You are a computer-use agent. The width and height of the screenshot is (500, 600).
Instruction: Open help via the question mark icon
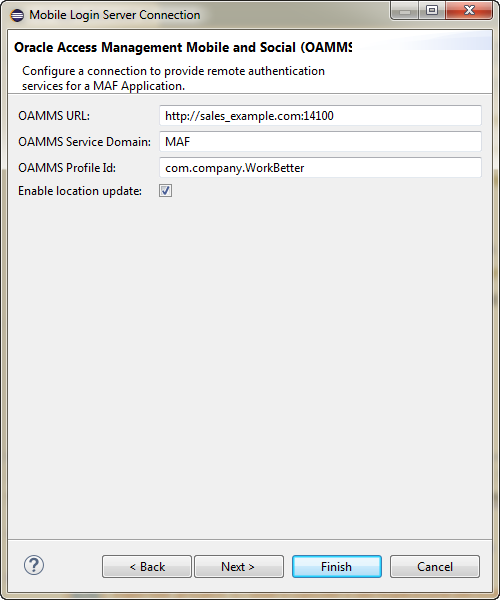[34, 565]
